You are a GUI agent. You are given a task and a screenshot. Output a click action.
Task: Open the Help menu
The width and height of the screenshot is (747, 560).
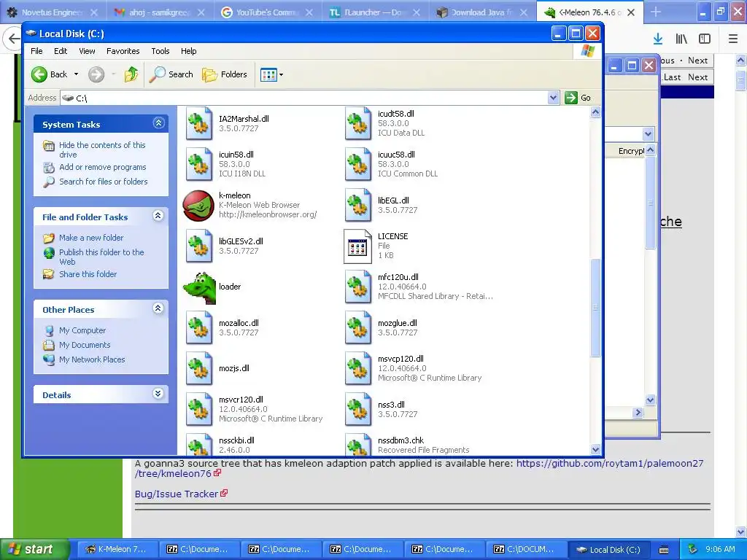188,51
